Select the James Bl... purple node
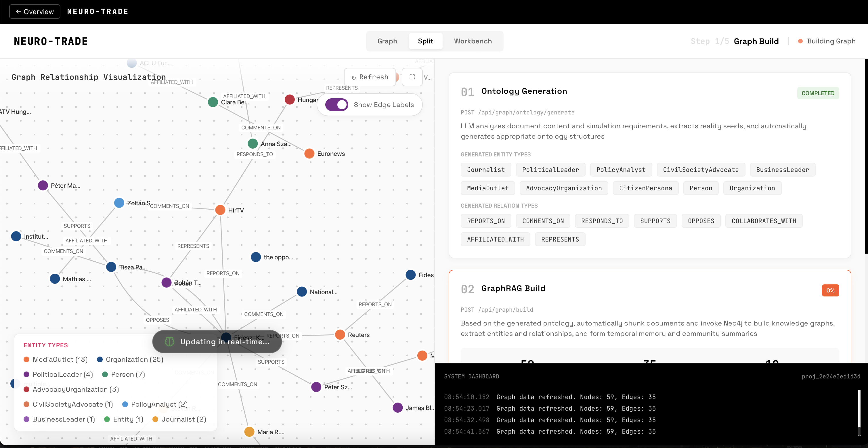Viewport: 868px width, 448px height. tap(397, 407)
